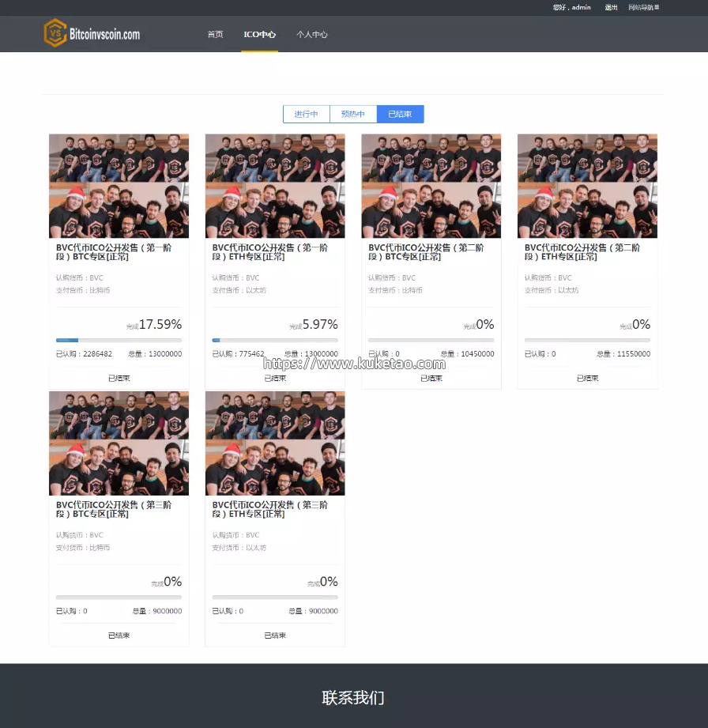Click the admin greeting text
Viewport: 708px width, 728px height.
pos(572,7)
